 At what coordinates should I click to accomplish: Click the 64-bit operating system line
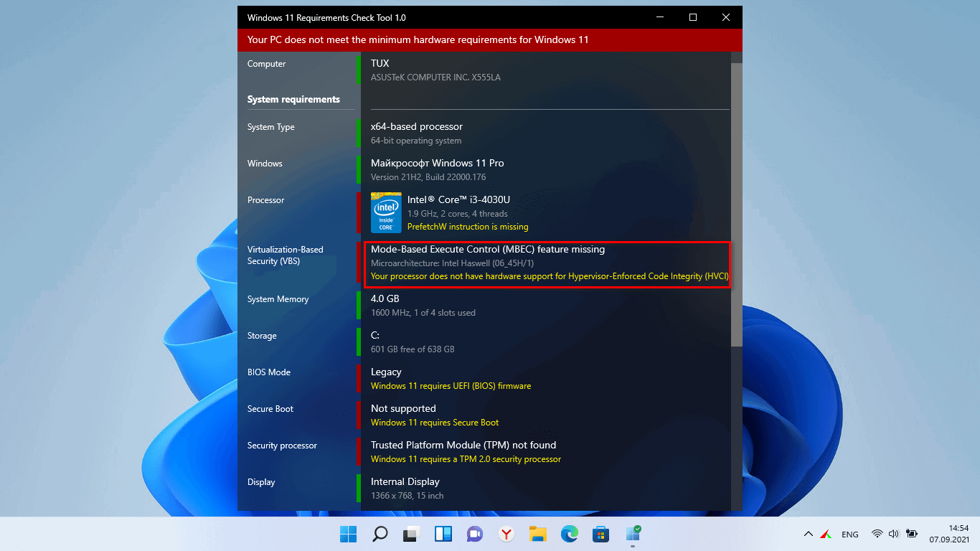[416, 141]
